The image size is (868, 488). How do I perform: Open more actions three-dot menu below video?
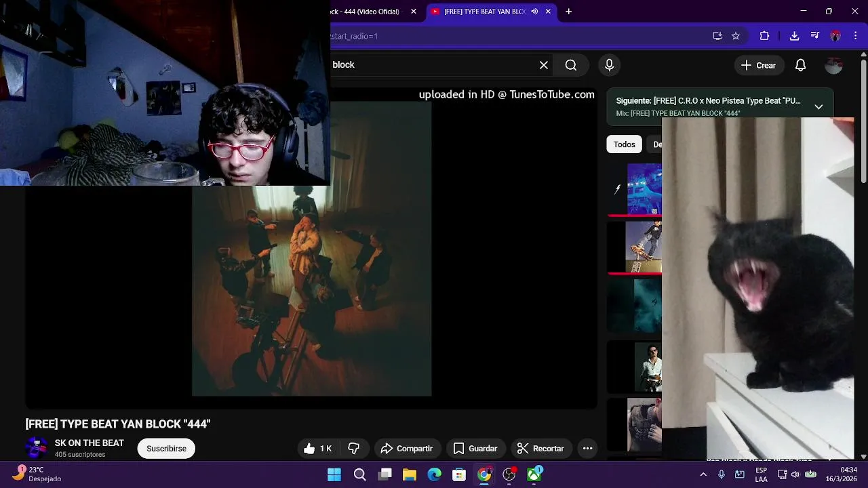(588, 449)
